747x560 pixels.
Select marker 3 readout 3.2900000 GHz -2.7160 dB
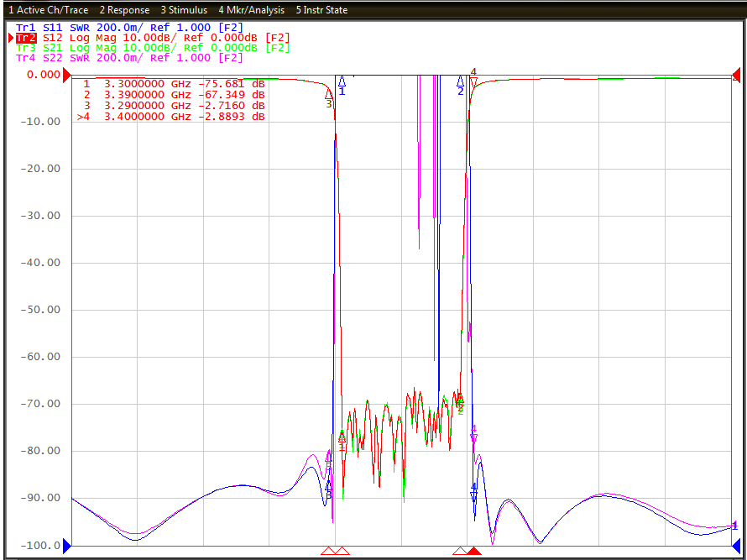174,106
